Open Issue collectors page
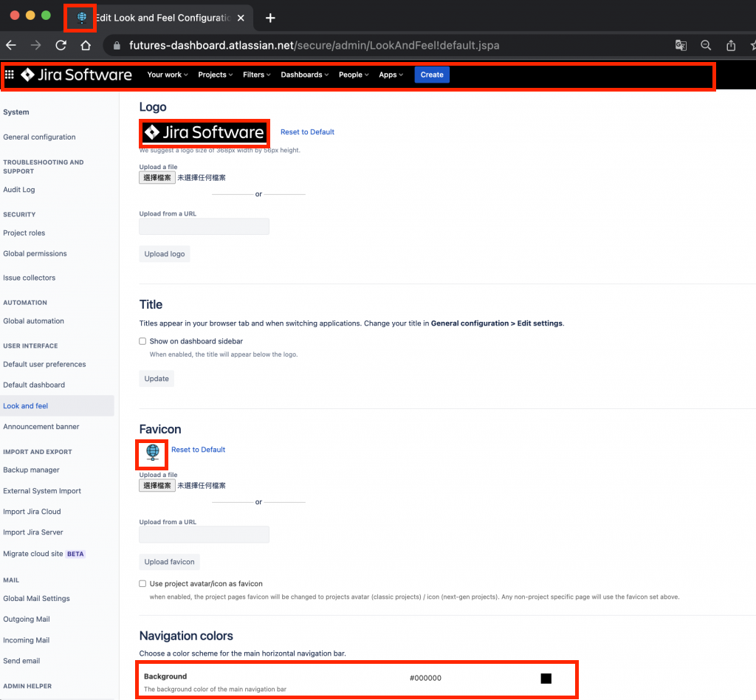 29,278
